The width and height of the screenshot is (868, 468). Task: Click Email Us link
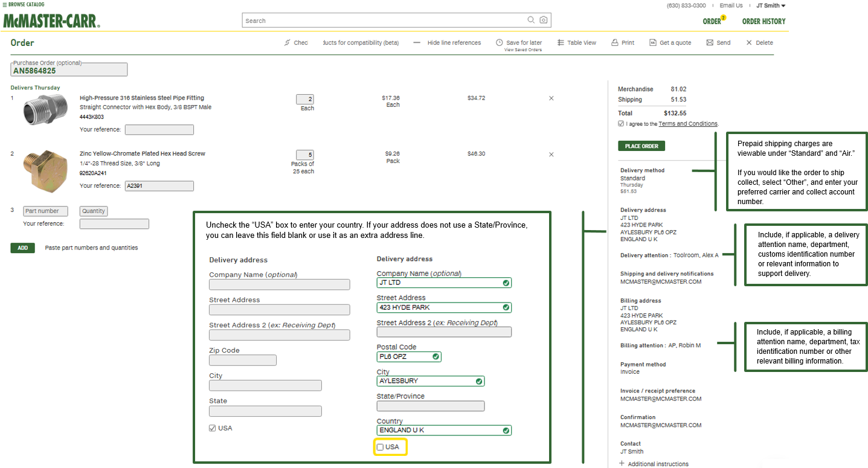[x=731, y=5]
